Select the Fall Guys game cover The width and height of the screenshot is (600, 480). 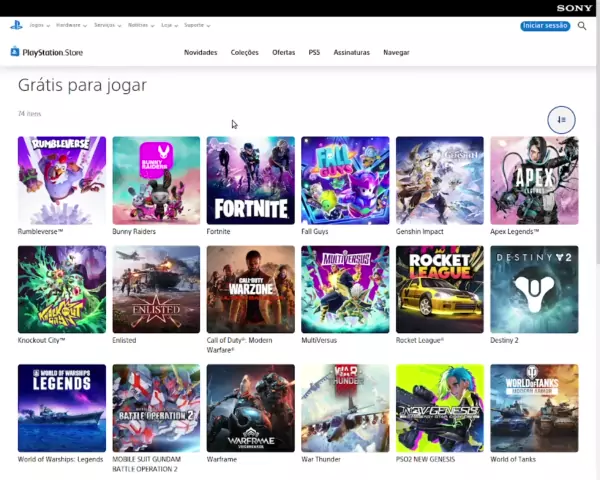[345, 180]
